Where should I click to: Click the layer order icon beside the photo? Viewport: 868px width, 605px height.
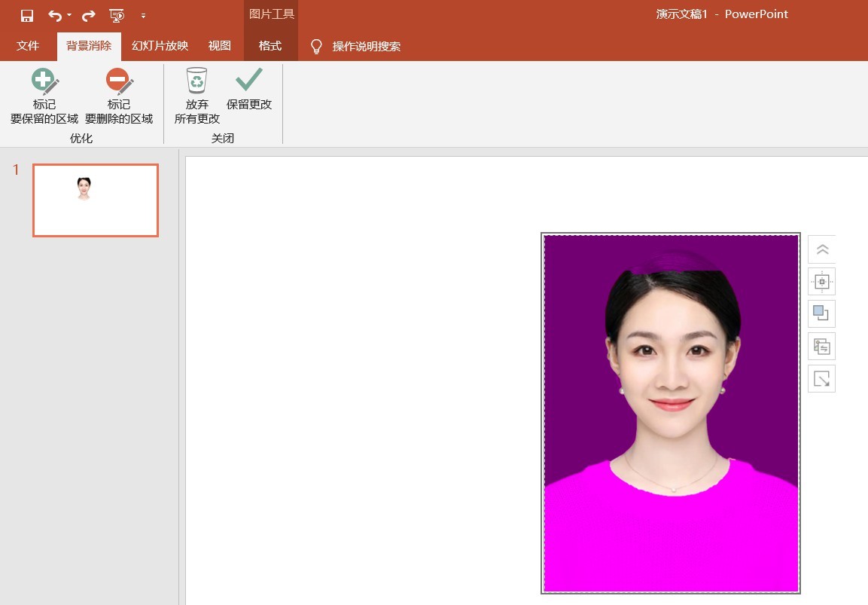[821, 313]
